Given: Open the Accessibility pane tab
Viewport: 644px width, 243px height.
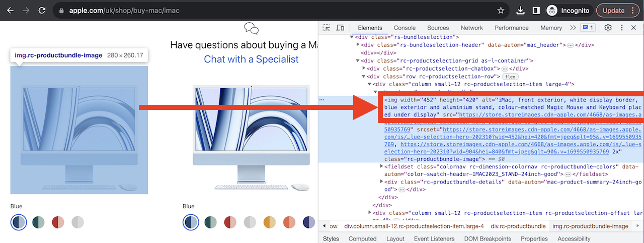Looking at the screenshot, I should pyautogui.click(x=574, y=238).
